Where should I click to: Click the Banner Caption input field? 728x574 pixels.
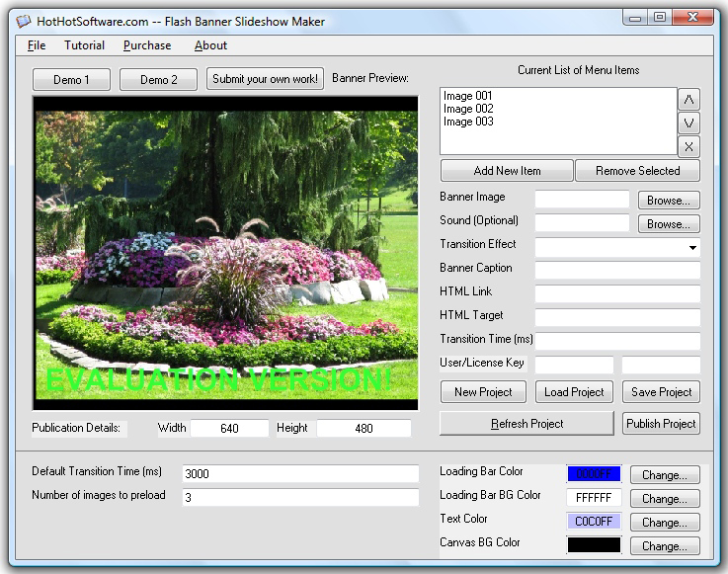617,269
